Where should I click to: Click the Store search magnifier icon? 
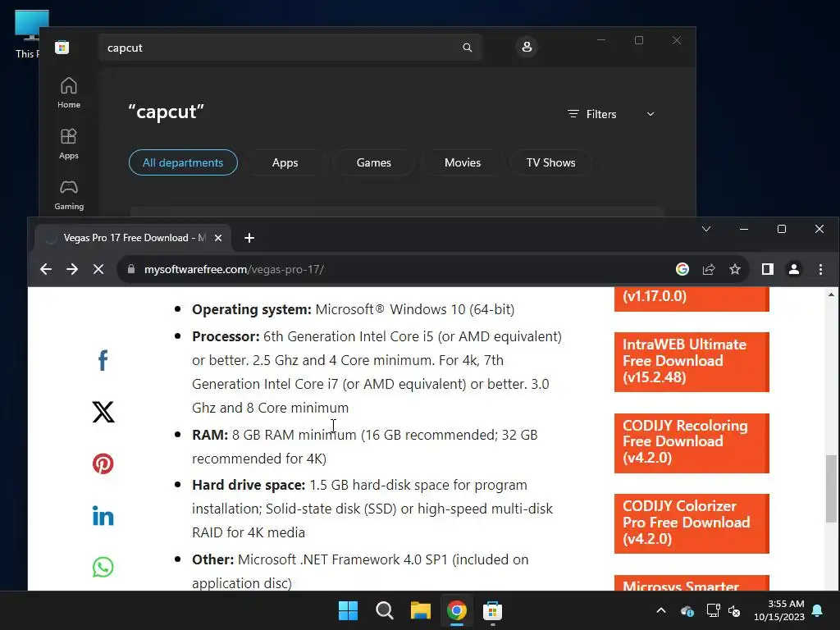click(467, 48)
